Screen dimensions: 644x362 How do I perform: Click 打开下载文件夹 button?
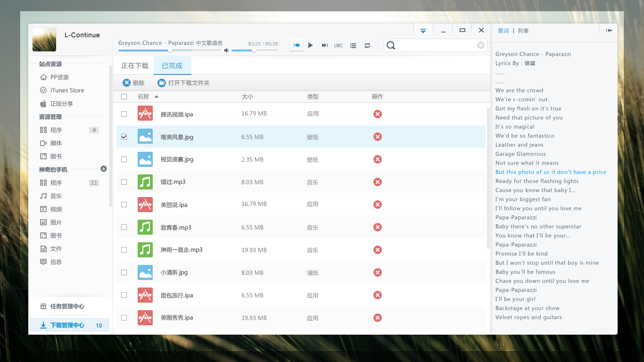[x=183, y=83]
